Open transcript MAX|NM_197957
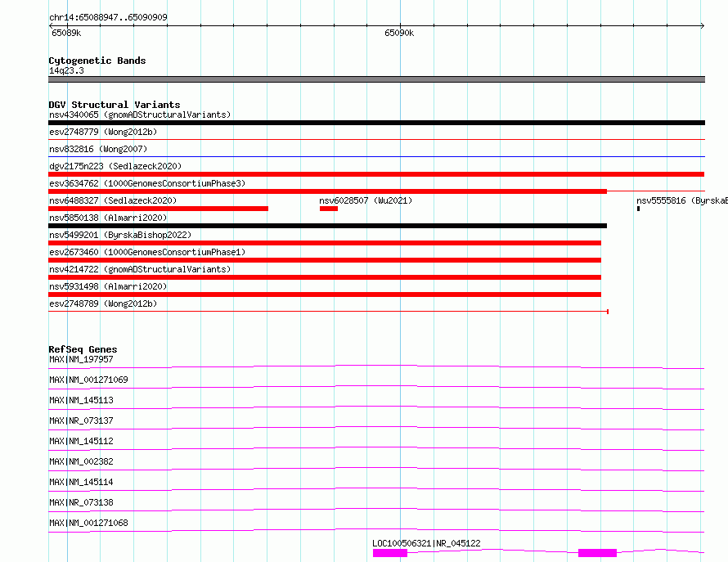 pos(81,359)
